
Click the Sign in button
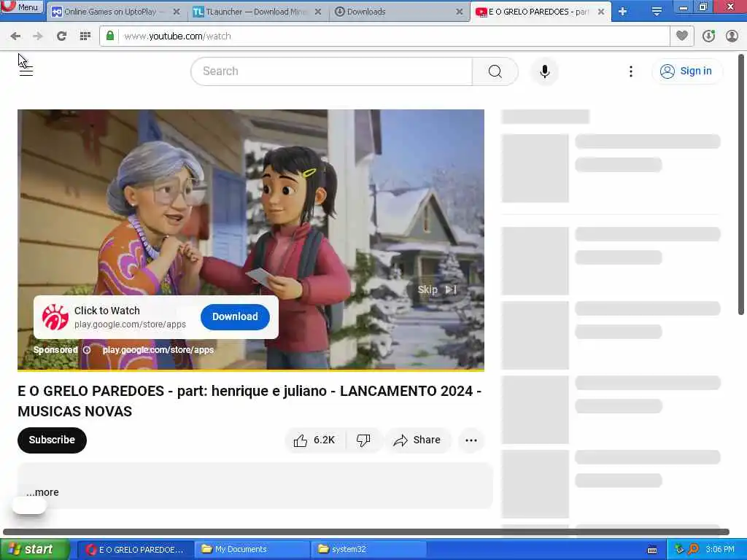[686, 71]
